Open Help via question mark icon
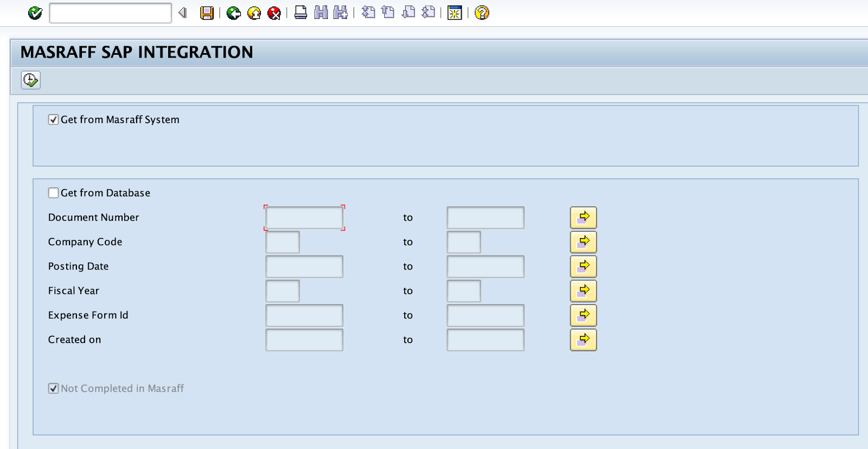The width and height of the screenshot is (868, 449). pos(482,13)
